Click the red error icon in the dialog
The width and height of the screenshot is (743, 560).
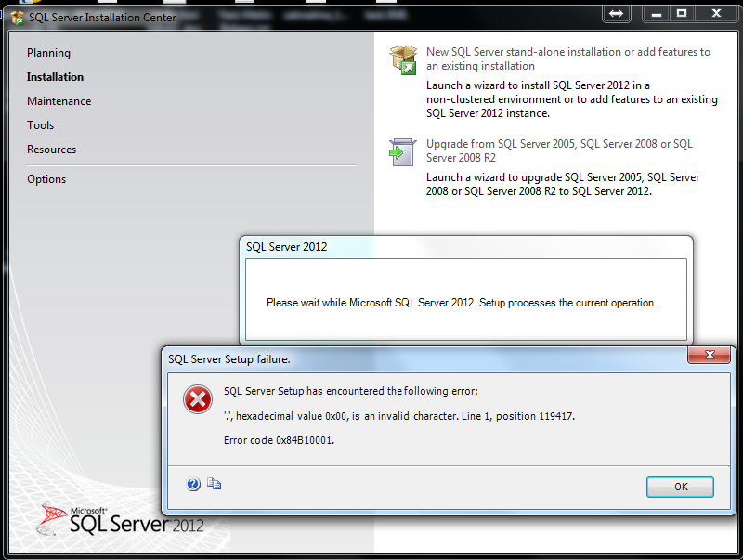pos(198,399)
